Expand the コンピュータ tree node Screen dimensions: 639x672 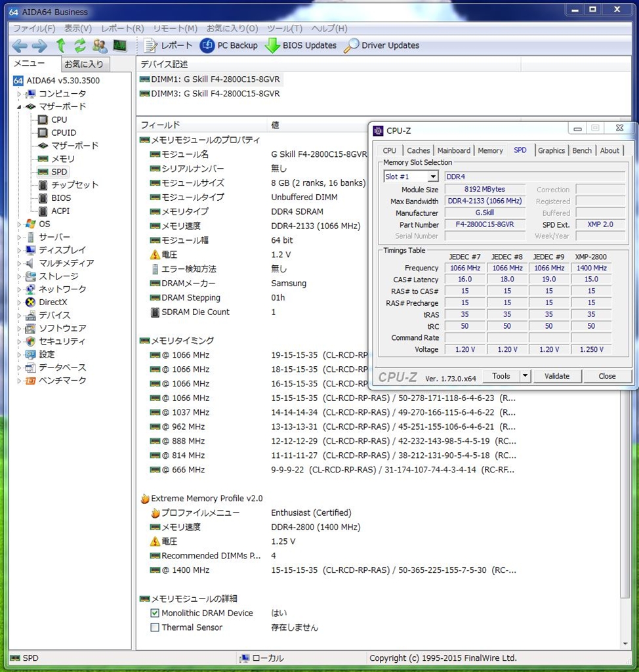coord(20,94)
